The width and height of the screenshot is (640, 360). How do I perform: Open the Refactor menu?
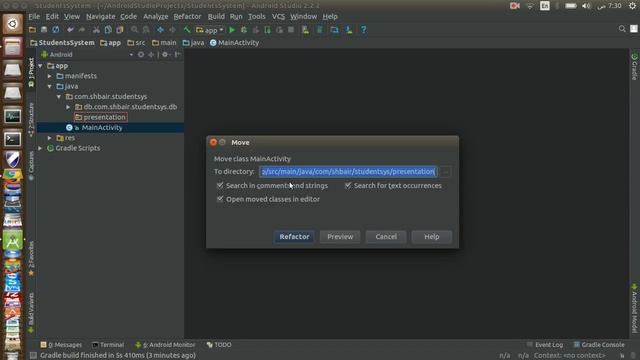187,16
